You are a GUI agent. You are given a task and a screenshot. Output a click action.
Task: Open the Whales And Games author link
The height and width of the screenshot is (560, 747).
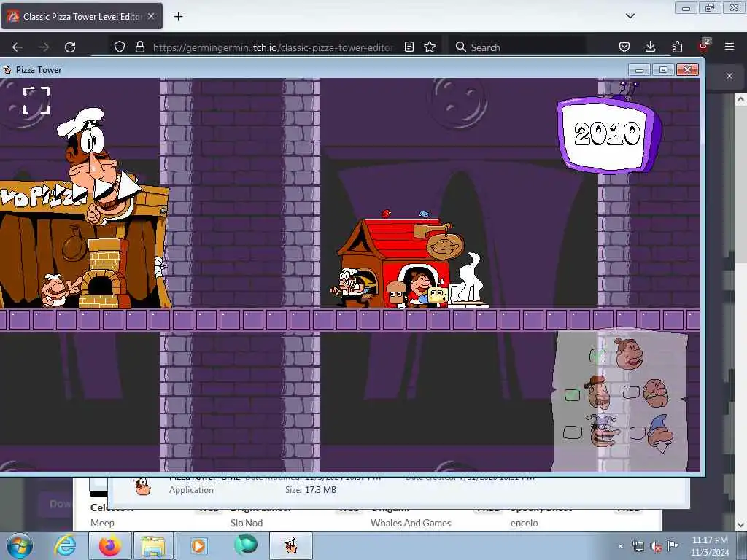(411, 523)
